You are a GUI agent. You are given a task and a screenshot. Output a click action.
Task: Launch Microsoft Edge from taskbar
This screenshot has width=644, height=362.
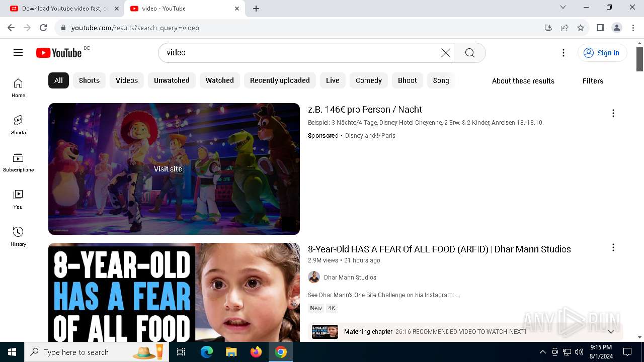(x=207, y=352)
